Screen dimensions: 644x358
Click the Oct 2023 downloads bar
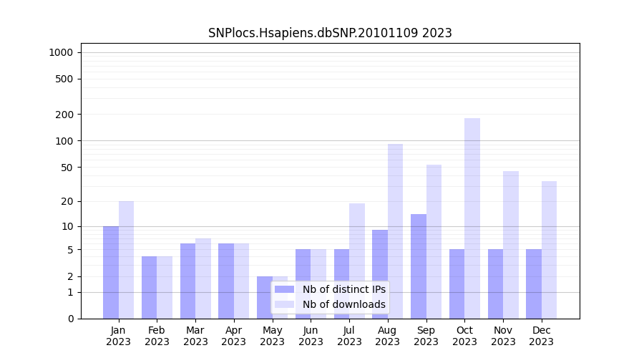tap(472, 218)
